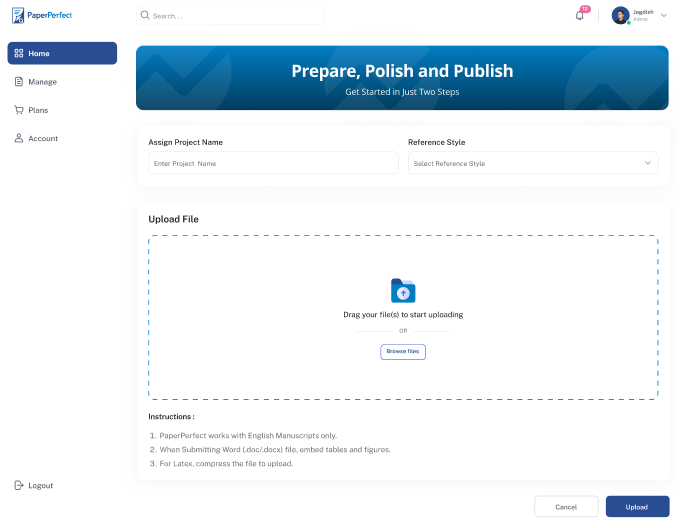The image size is (680, 528).
Task: Open the Plans menu item
Action: [x=38, y=110]
